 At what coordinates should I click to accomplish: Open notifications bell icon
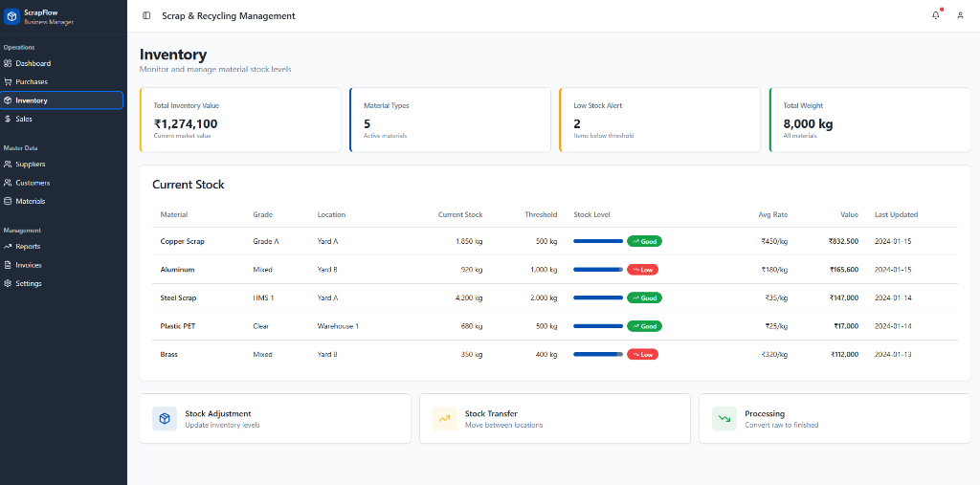coord(936,15)
